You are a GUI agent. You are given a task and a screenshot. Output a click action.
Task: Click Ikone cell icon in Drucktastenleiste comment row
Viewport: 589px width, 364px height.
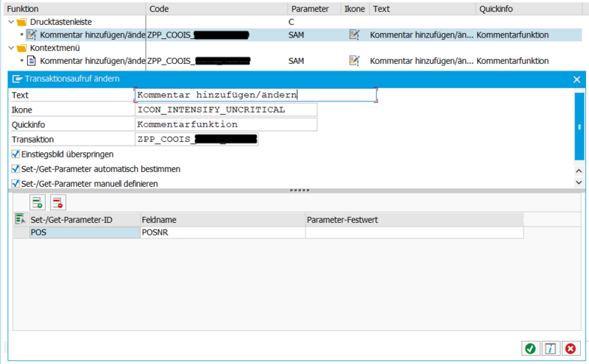[x=354, y=35]
